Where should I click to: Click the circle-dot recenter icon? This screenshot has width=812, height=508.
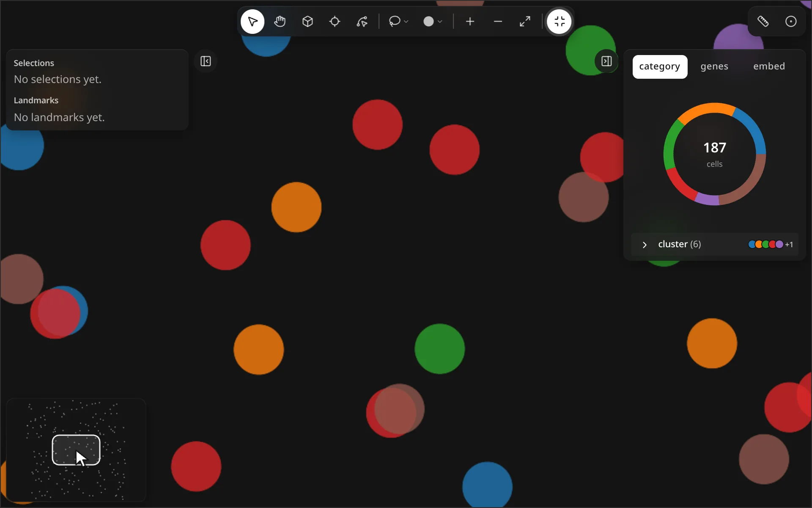point(791,22)
